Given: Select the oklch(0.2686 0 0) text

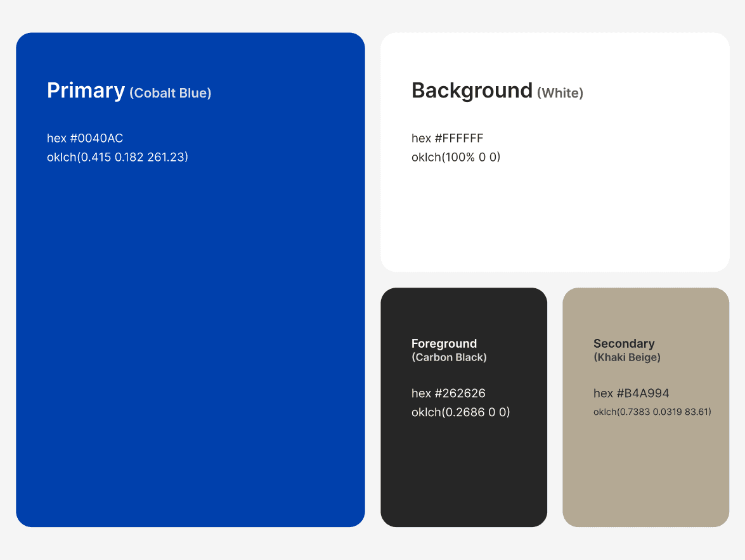Looking at the screenshot, I should (x=460, y=412).
